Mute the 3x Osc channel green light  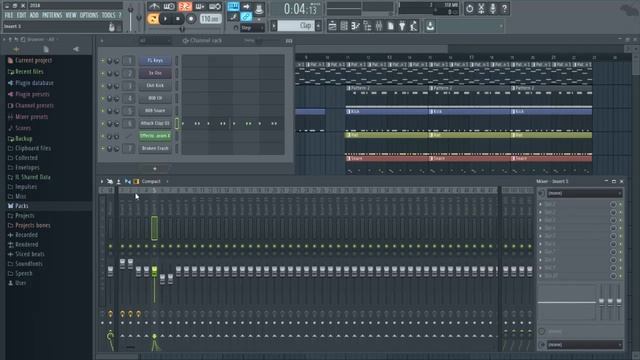[103, 73]
